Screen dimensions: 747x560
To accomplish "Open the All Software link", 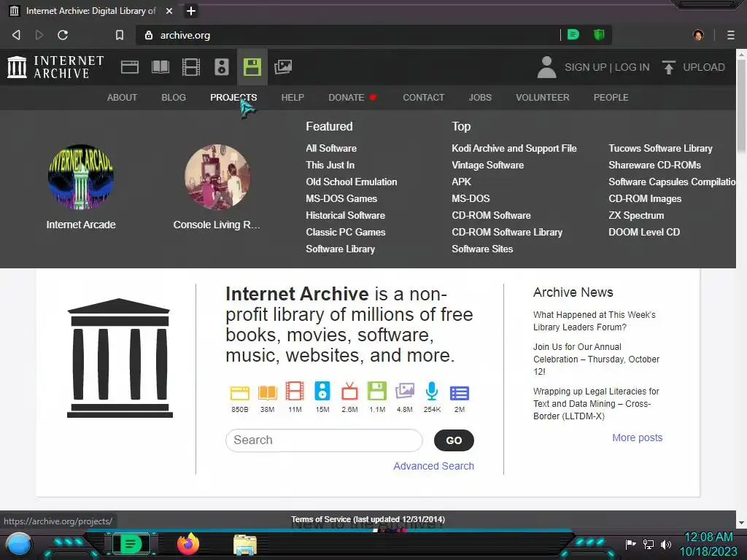I will click(x=331, y=148).
